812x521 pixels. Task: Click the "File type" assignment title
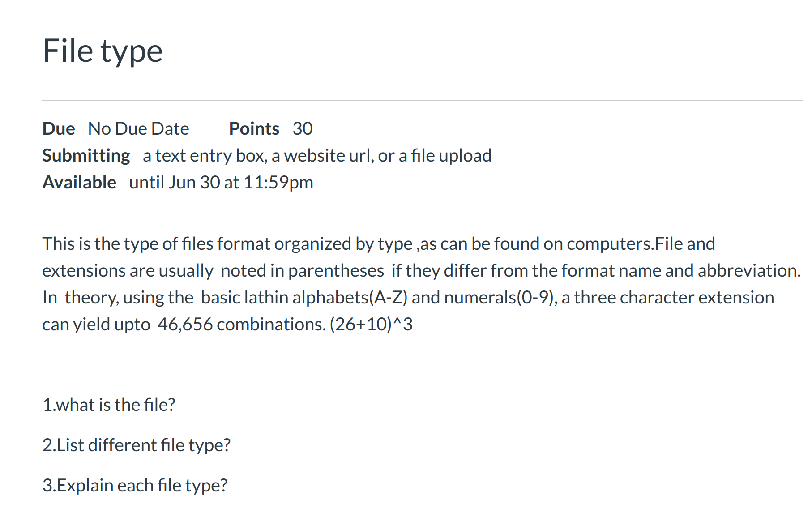[x=103, y=51]
